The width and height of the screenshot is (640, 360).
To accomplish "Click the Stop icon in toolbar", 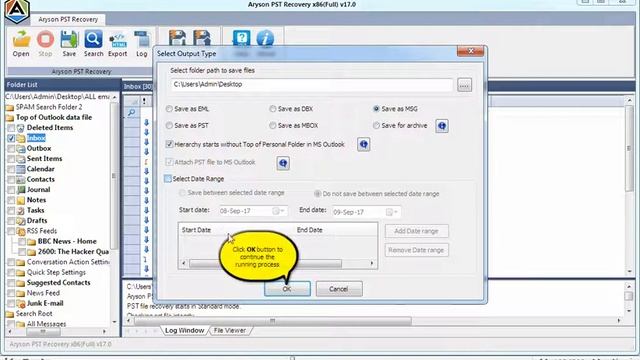I will [45, 40].
